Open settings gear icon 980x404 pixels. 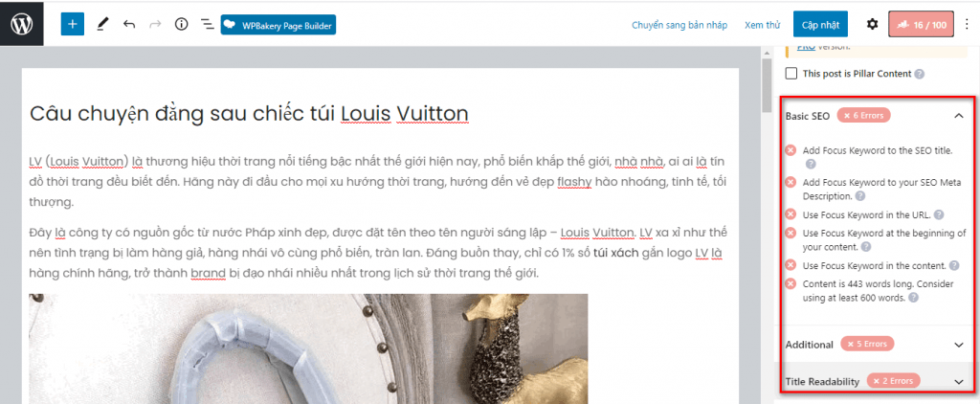click(873, 24)
